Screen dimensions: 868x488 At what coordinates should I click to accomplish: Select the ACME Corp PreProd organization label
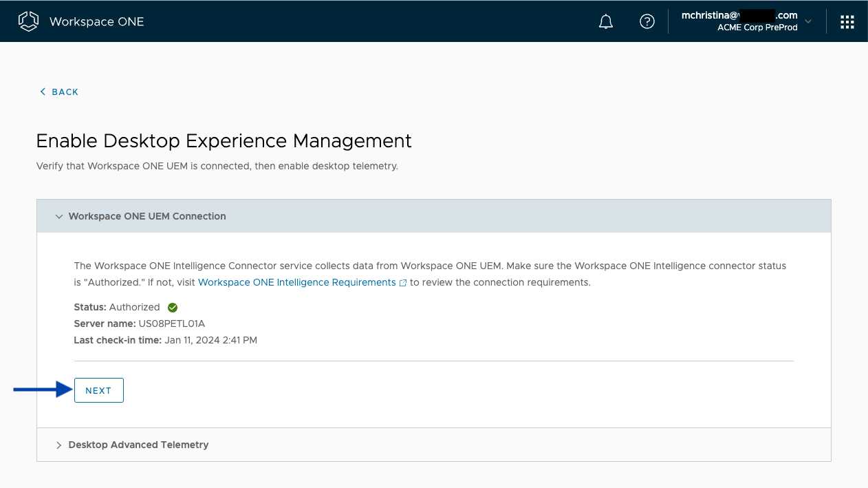pos(757,28)
